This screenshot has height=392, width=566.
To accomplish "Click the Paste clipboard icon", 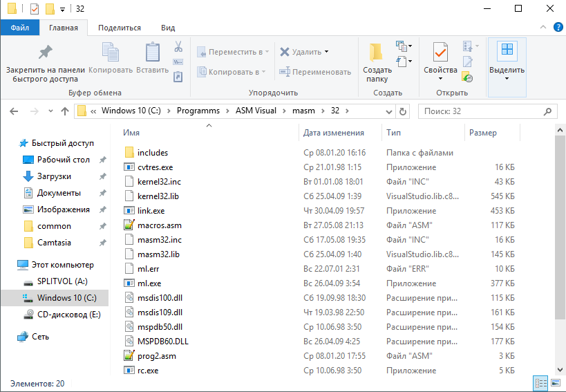I will (x=152, y=53).
